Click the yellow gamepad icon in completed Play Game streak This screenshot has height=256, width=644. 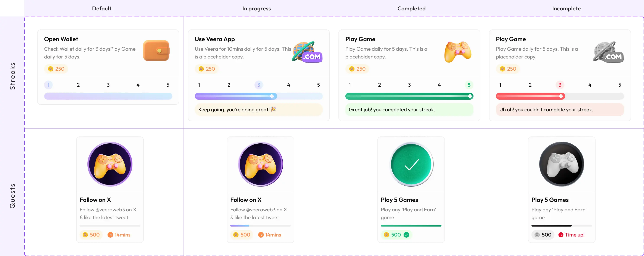pyautogui.click(x=458, y=52)
